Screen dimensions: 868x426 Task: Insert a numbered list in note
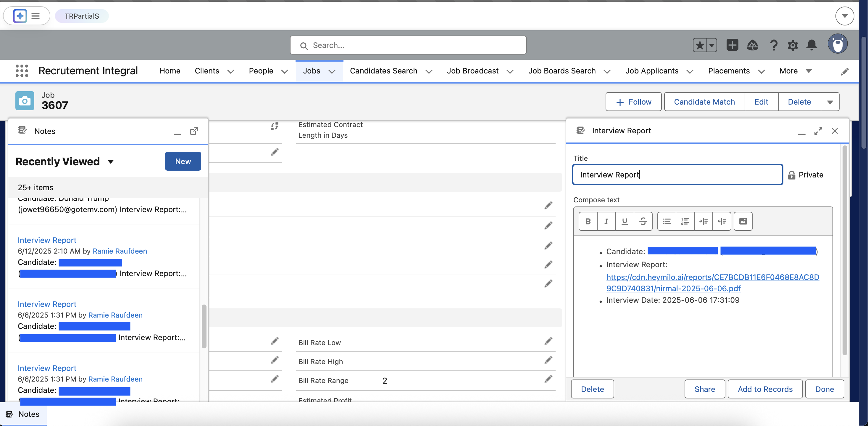(685, 221)
